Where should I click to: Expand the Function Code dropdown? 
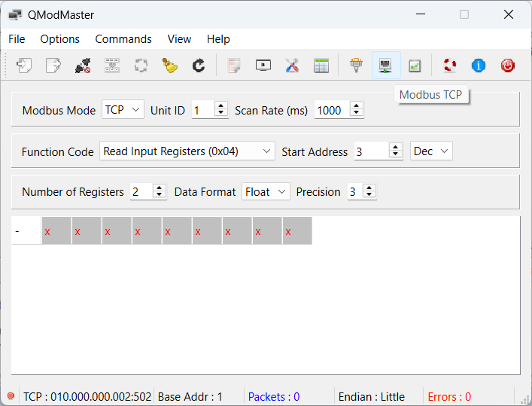tap(187, 151)
